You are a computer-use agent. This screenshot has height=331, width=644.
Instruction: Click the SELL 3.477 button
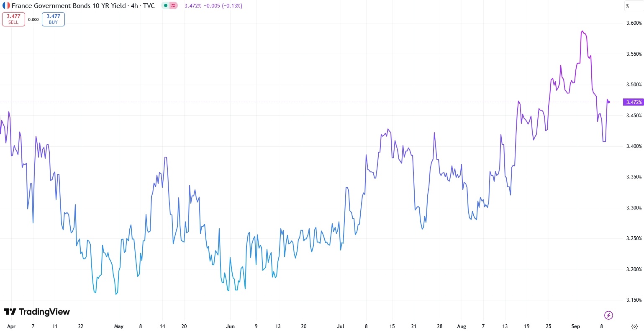pyautogui.click(x=13, y=19)
